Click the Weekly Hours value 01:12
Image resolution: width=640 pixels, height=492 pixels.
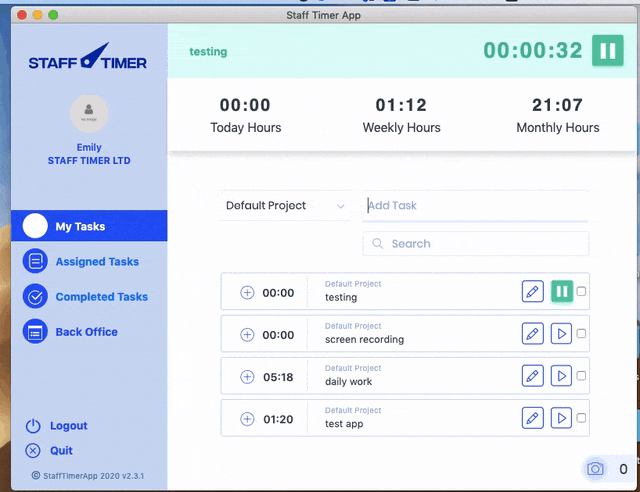(x=401, y=105)
